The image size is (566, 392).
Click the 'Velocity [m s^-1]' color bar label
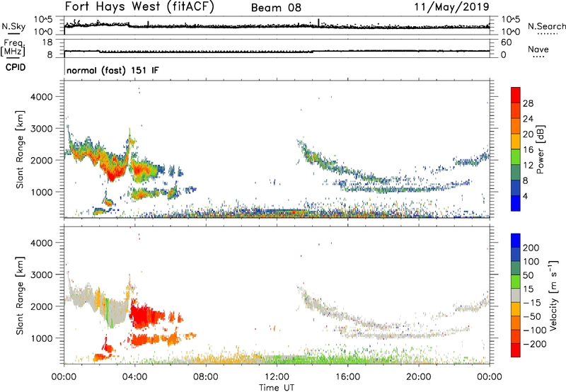[553, 295]
